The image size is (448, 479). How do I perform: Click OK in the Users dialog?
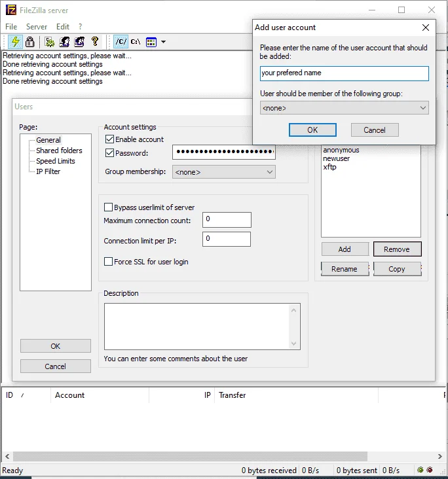[56, 346]
